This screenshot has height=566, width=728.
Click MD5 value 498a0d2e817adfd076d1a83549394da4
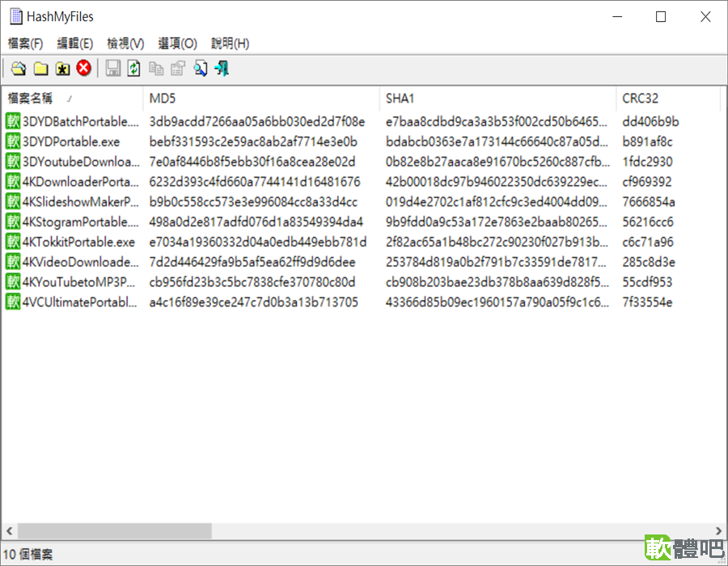(x=256, y=222)
